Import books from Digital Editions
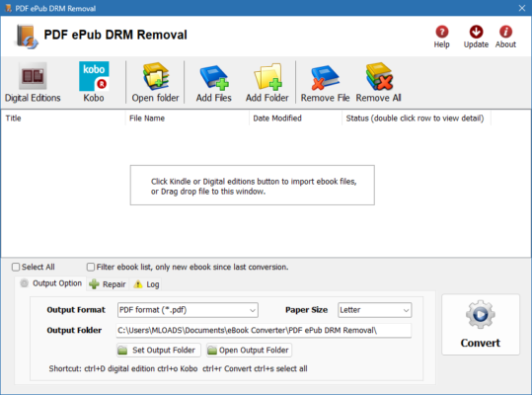The height and width of the screenshot is (395, 532). (33, 82)
